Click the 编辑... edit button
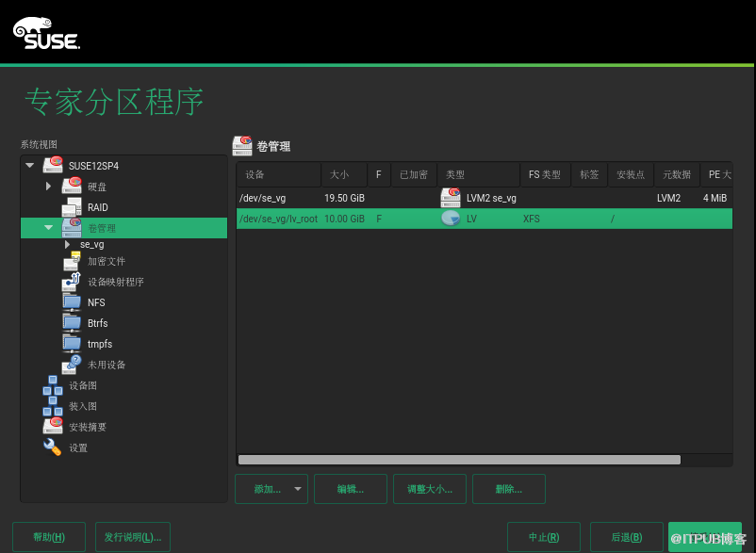Screen dimensions: 756x553 [351, 489]
